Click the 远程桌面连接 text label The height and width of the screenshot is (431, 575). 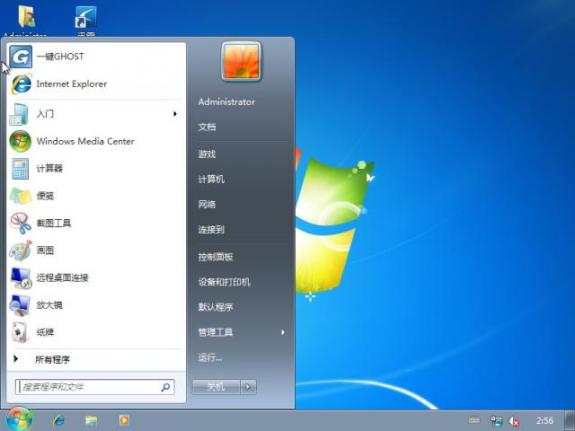62,278
